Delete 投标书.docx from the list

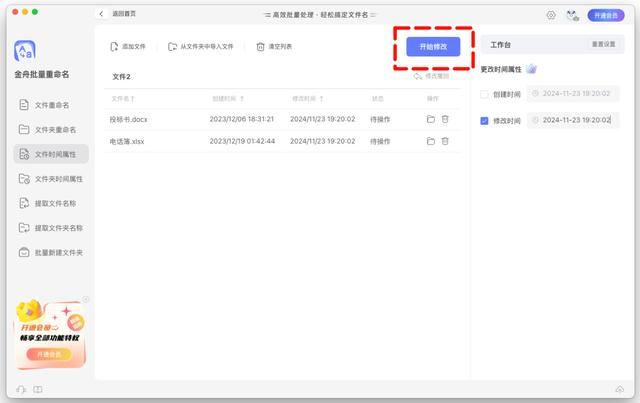pos(445,118)
